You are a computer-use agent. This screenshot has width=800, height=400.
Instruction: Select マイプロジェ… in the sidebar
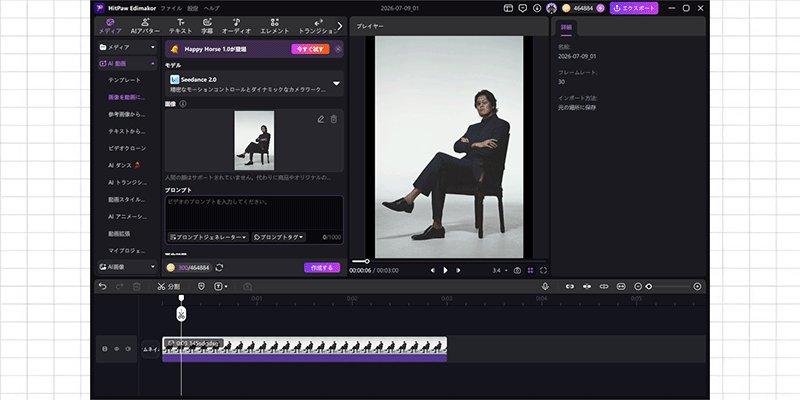coord(127,251)
